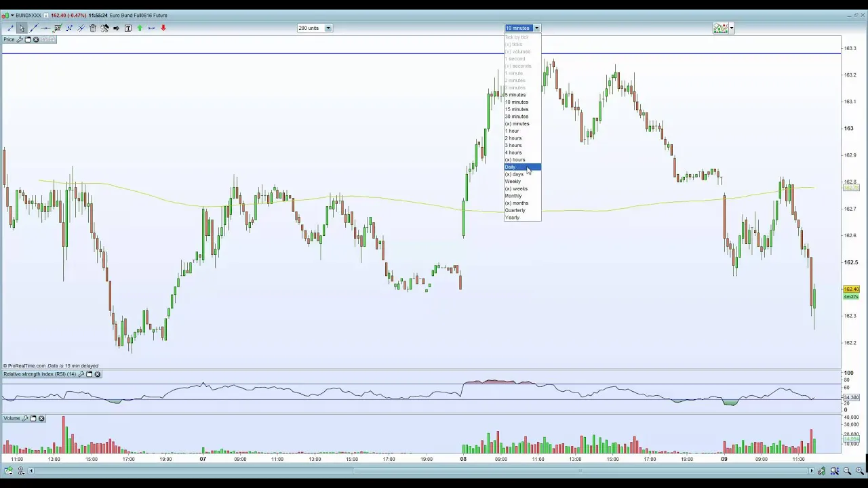Screen dimensions: 868x488
Task: Expand the chart style dropdown arrow
Action: 12,15
